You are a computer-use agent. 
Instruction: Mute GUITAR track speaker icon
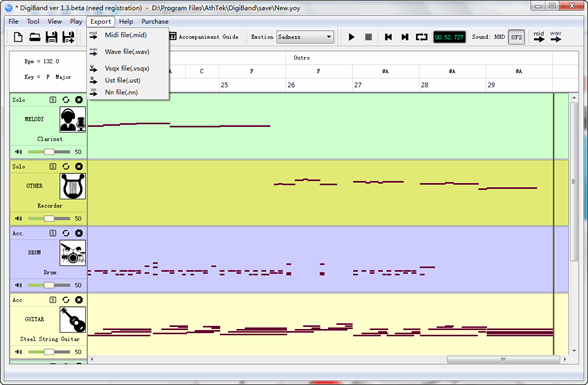[x=18, y=352]
